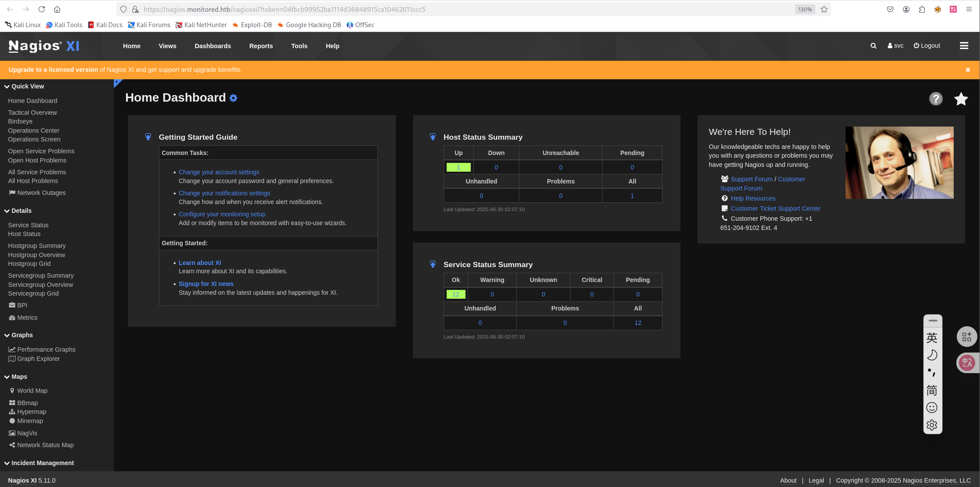Image resolution: width=980 pixels, height=487 pixels.
Task: Click the 130% zoom indicator in address bar
Action: 805,9
